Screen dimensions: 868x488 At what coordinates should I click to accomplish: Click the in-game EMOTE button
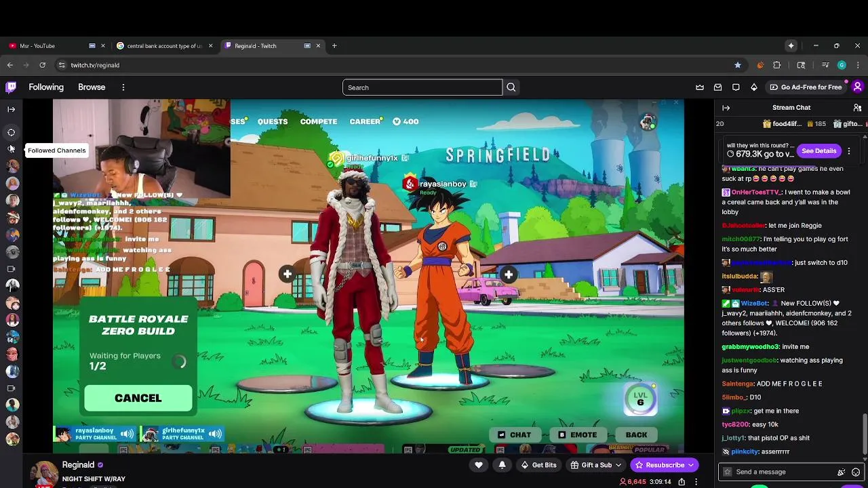click(x=578, y=435)
